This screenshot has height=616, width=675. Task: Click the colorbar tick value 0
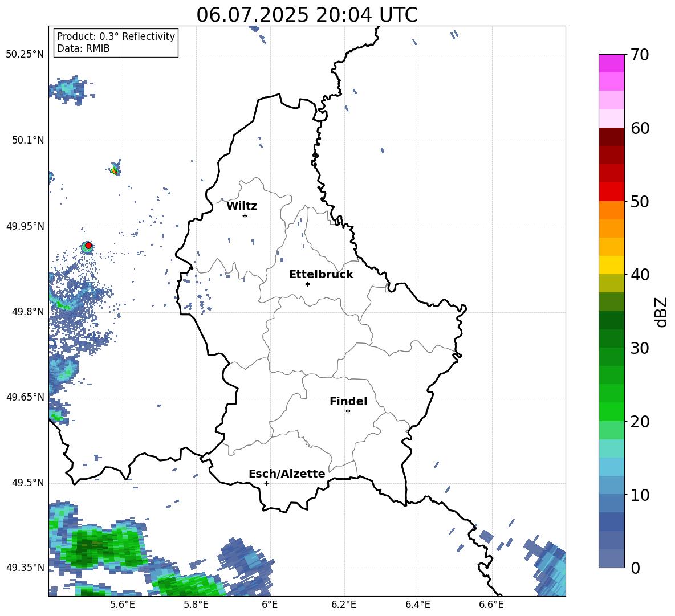[635, 568]
